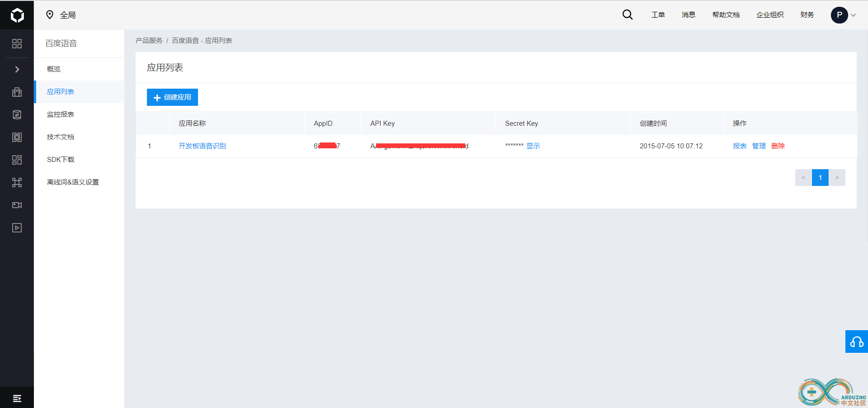This screenshot has width=868, height=408.
Task: Open the 消息 top menu
Action: [689, 14]
